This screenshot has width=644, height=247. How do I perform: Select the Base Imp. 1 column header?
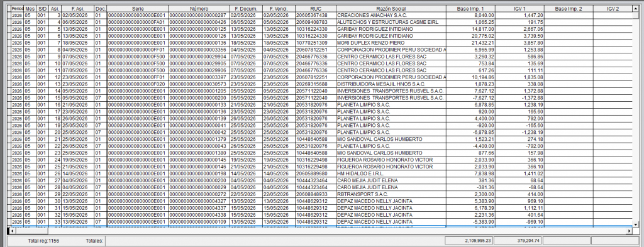point(470,9)
